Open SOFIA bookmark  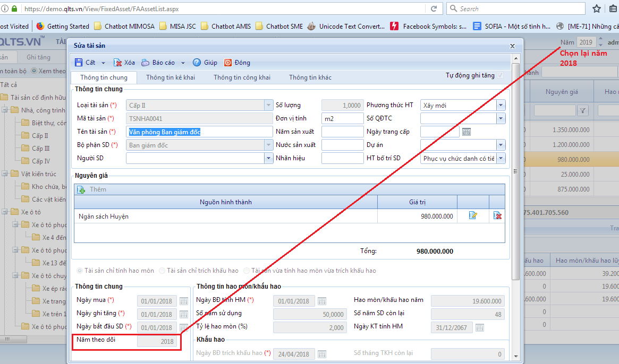click(512, 26)
